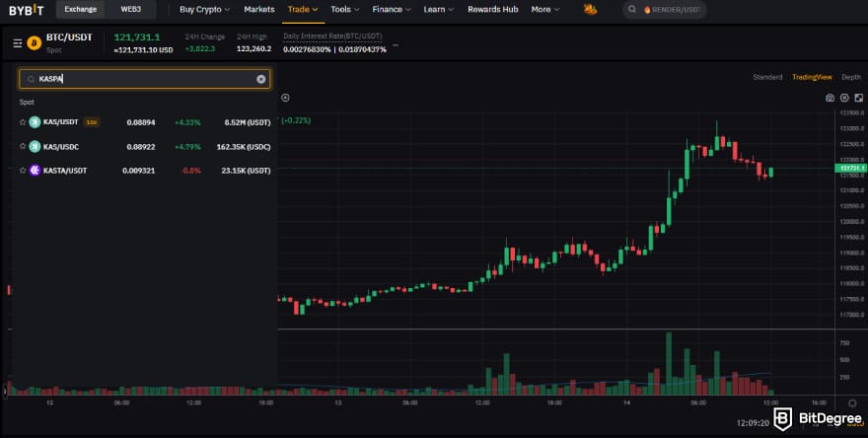The image size is (868, 438).
Task: Expand the More dropdown menu
Action: pyautogui.click(x=545, y=10)
